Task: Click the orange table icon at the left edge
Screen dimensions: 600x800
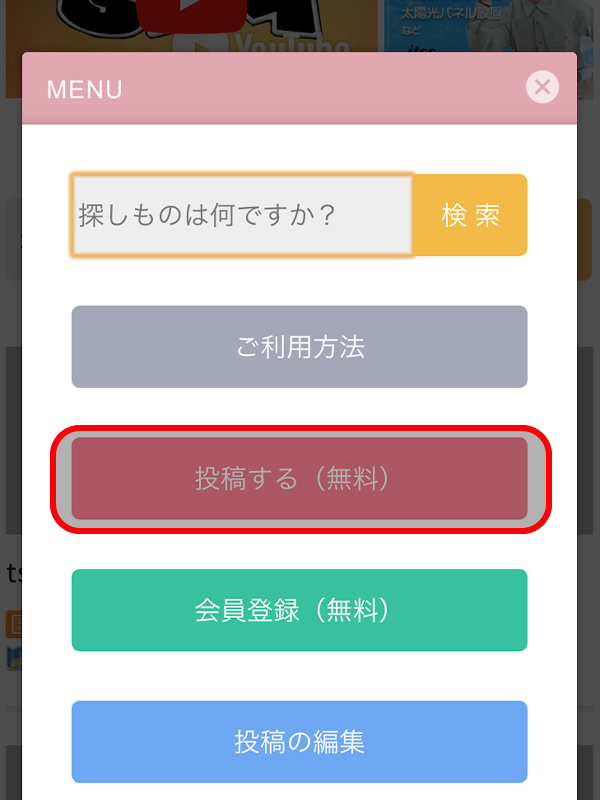Action: [x=14, y=624]
